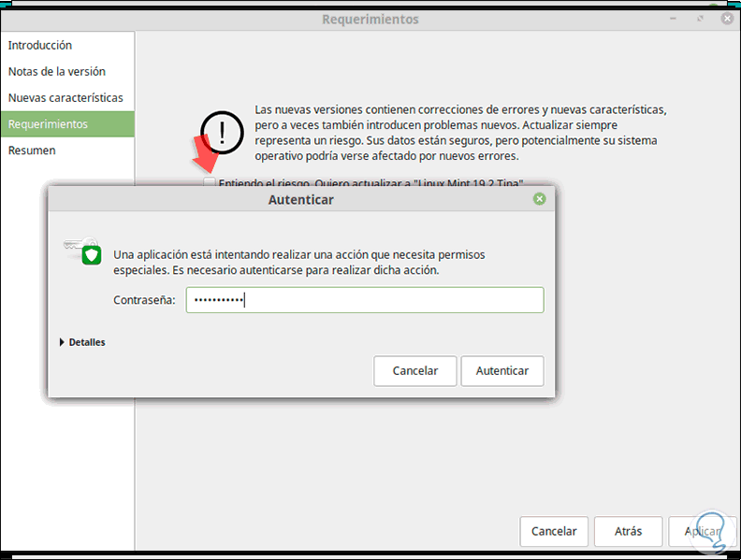Image resolution: width=741 pixels, height=560 pixels.
Task: Close the Autenticar dialog with green X
Action: (x=539, y=199)
